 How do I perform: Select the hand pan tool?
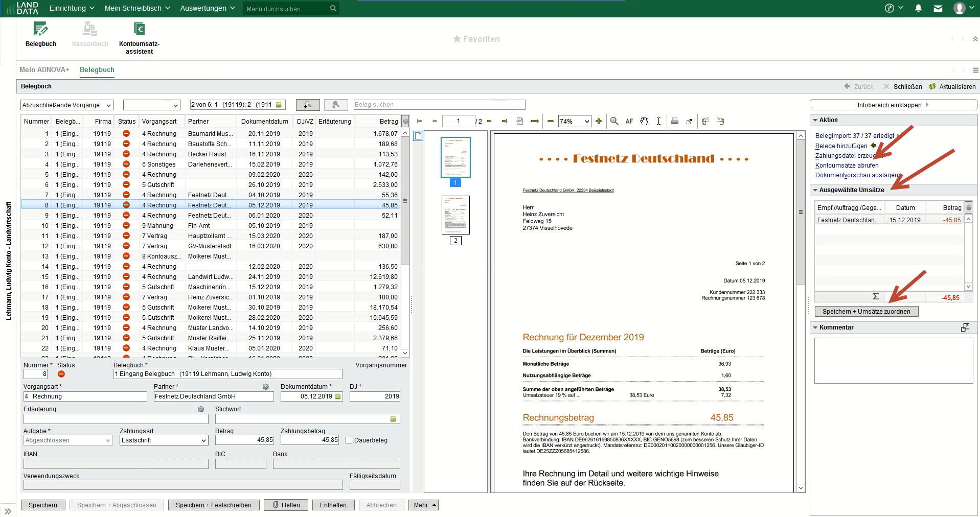[644, 121]
